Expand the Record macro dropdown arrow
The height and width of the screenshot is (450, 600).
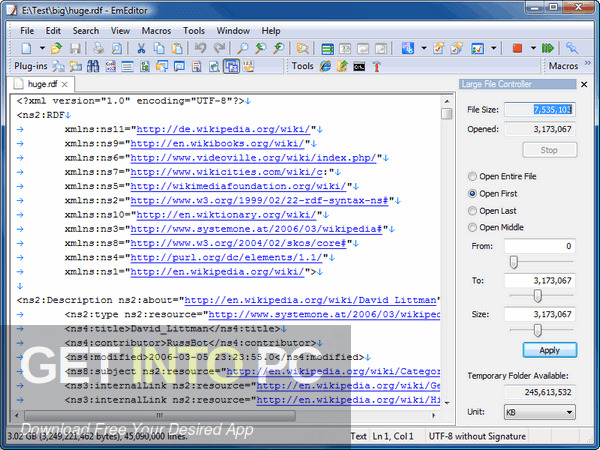point(533,49)
